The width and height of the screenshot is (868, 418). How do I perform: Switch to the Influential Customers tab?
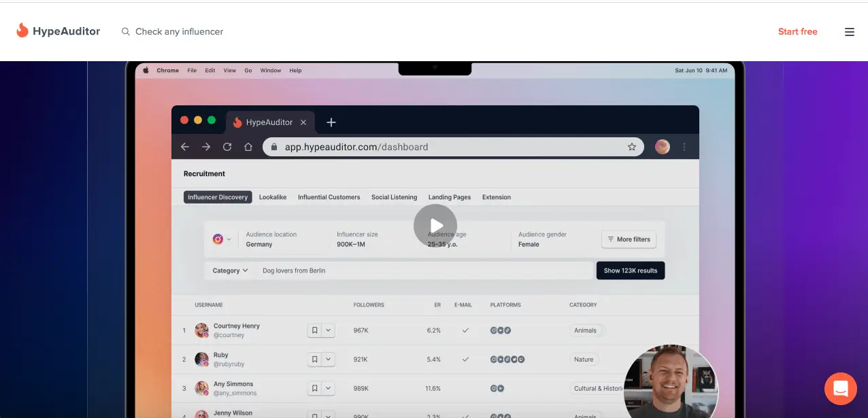[329, 197]
